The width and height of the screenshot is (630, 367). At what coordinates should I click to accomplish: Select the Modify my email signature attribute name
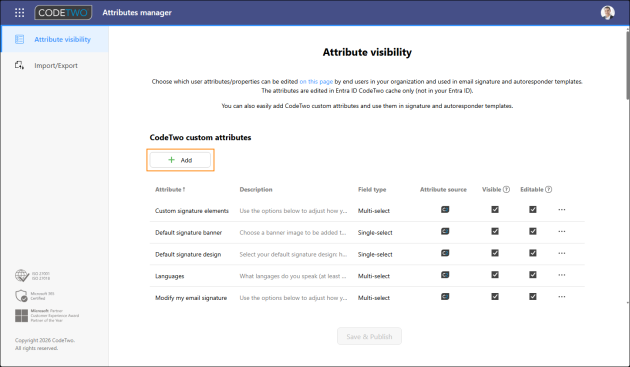(x=191, y=297)
